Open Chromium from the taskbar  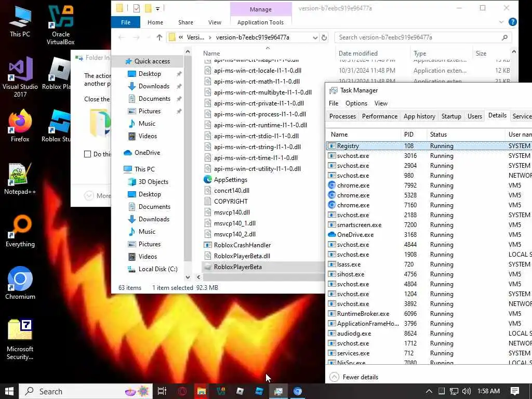click(298, 391)
